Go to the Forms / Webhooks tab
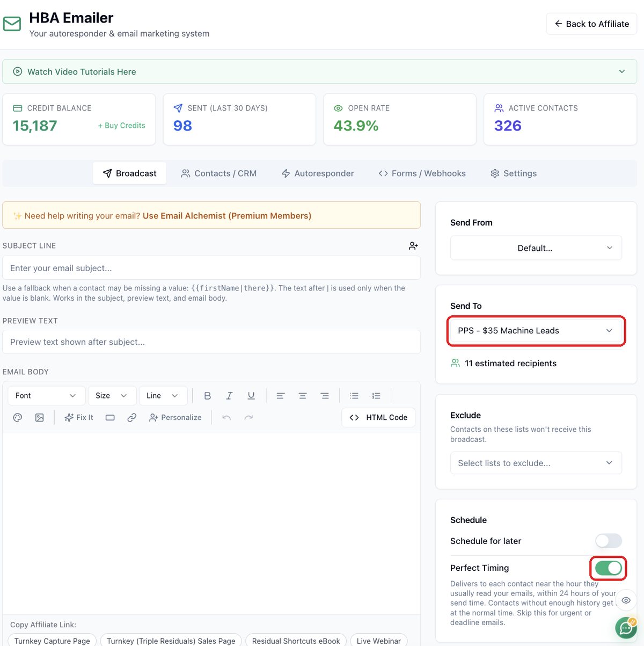 [422, 173]
